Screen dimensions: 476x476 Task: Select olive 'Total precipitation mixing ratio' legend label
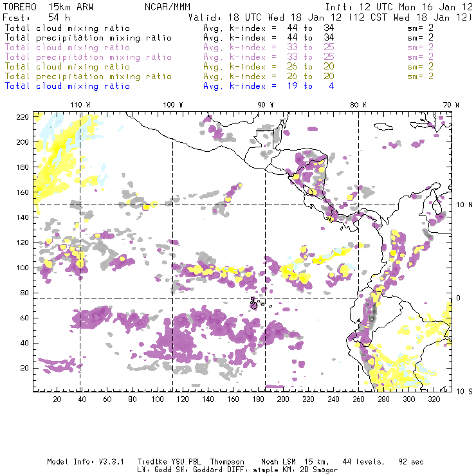click(x=88, y=76)
